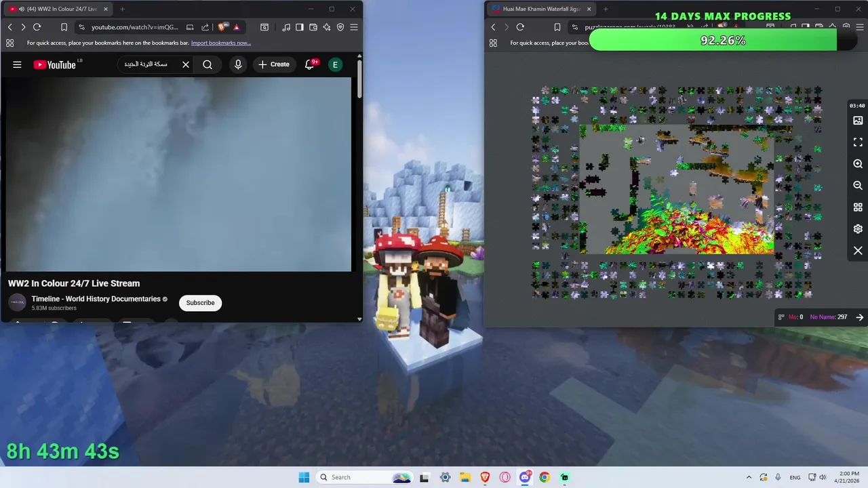Share the YouTube page link icon
Screen dimensions: 868x488
click(x=205, y=27)
